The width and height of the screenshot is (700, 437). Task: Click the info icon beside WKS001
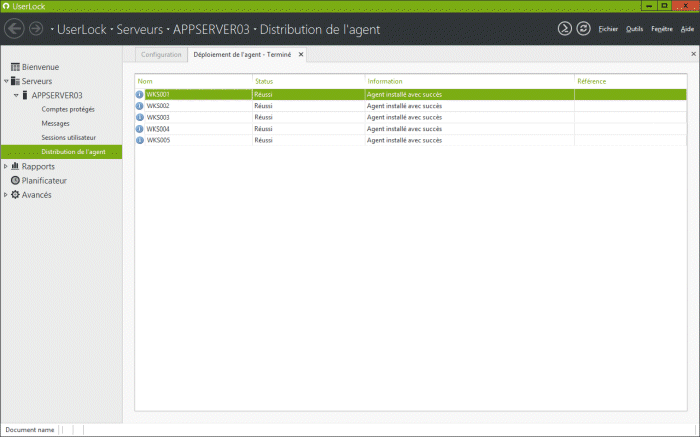pyautogui.click(x=140, y=95)
